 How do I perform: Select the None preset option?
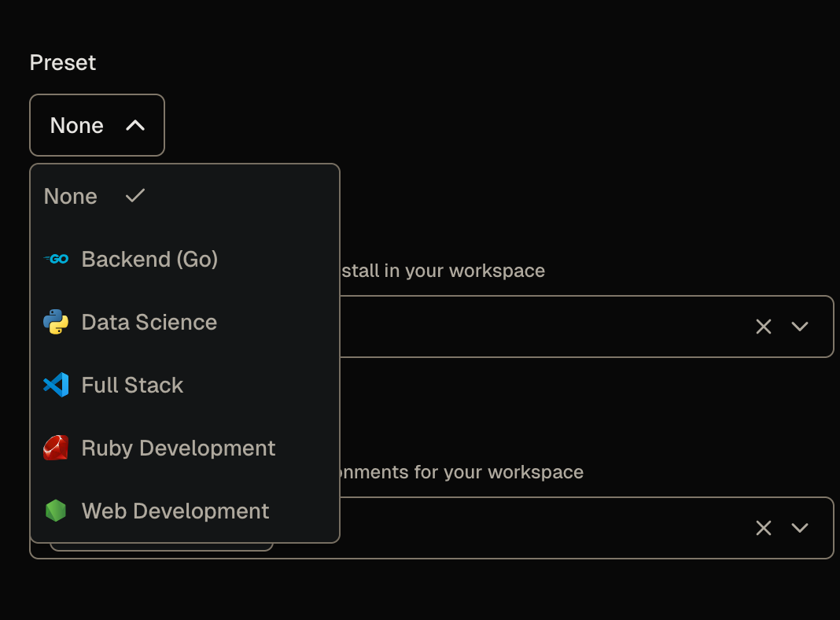[185, 196]
